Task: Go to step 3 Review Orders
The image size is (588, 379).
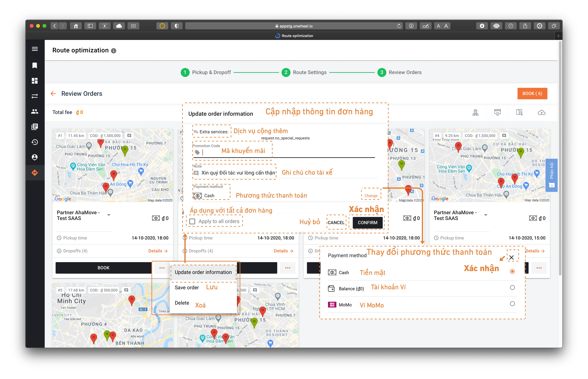Action: (400, 72)
